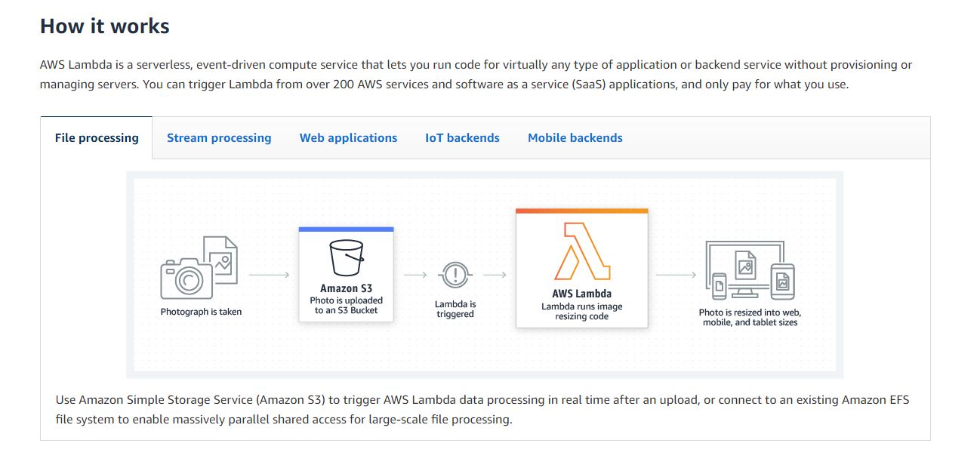Screen dimensions: 980x471
Task: Click the How it works heading
Action: click(104, 25)
